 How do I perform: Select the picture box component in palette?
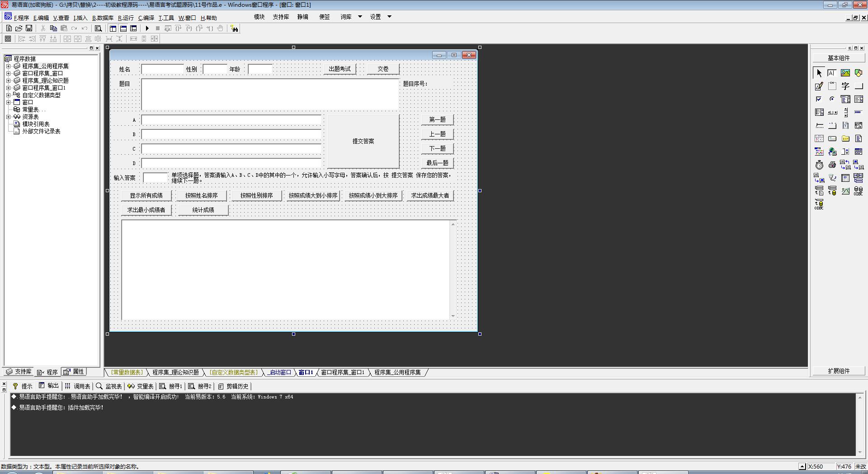[845, 73]
